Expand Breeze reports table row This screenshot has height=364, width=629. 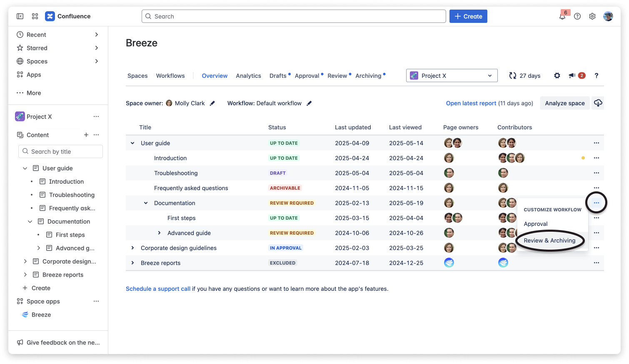pos(132,263)
